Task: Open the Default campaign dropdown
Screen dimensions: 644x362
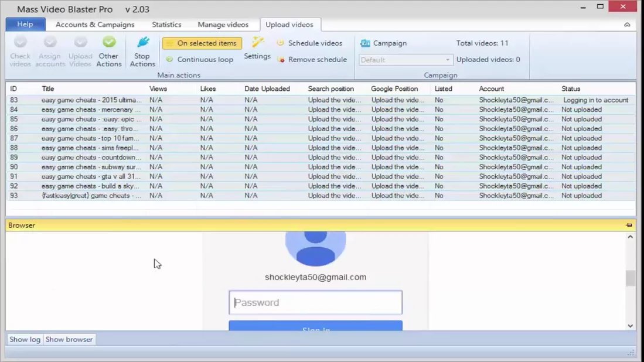Action: pyautogui.click(x=406, y=60)
